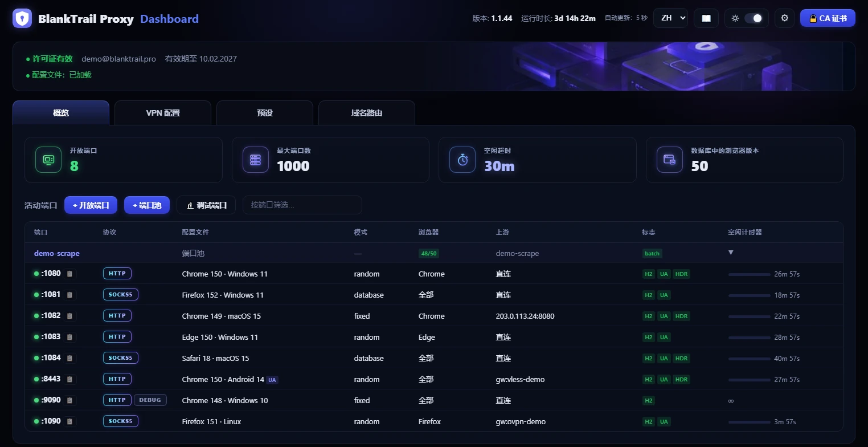Screen dimensions: 868x447
Task: Click profile Chrome 149 · macOS 15
Action: tap(222, 316)
